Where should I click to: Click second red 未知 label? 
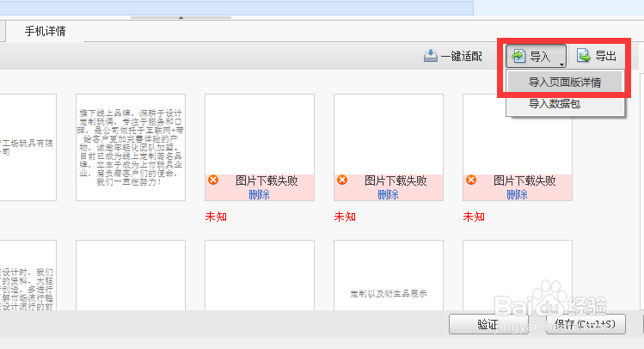click(x=345, y=217)
